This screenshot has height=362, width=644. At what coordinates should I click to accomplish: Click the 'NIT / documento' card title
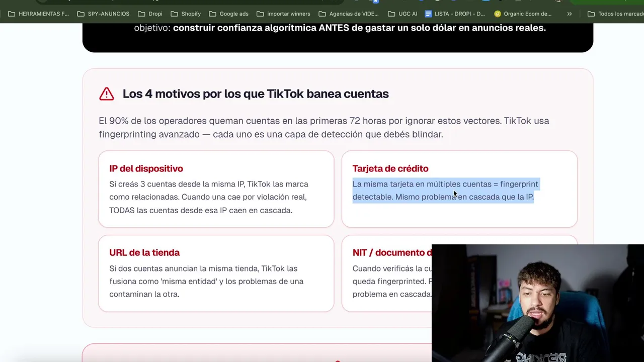click(392, 252)
